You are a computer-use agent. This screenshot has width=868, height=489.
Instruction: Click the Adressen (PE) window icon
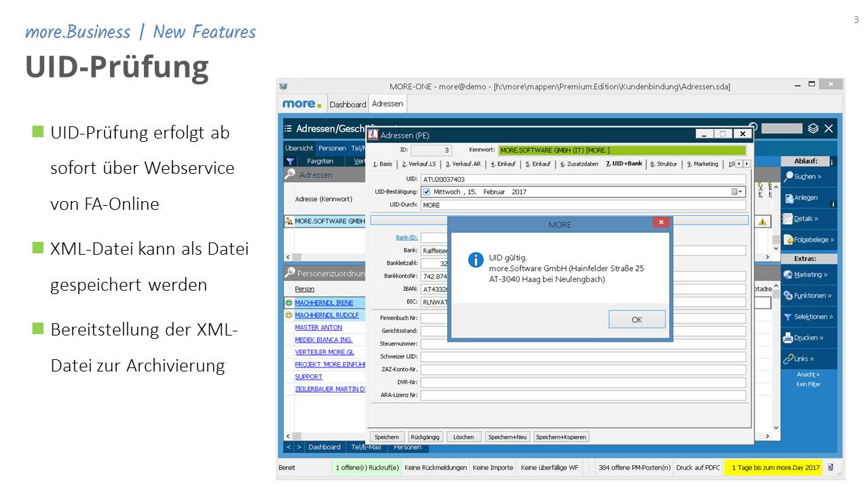373,134
